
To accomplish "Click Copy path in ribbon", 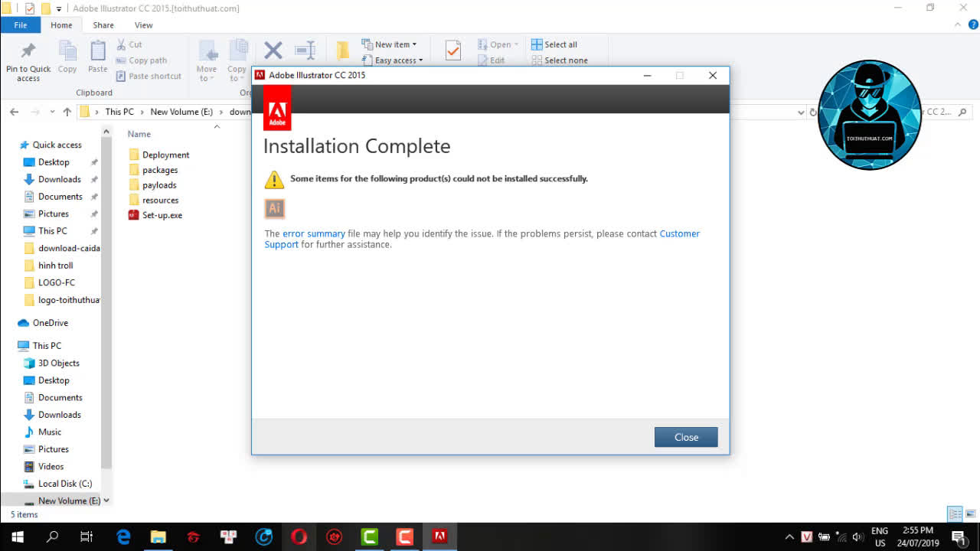I will pyautogui.click(x=142, y=60).
